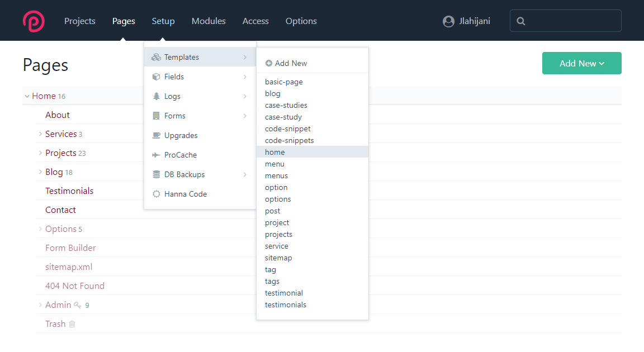Image resolution: width=644 pixels, height=352 pixels.
Task: Launch ProCache using its plane icon
Action: [x=155, y=154]
